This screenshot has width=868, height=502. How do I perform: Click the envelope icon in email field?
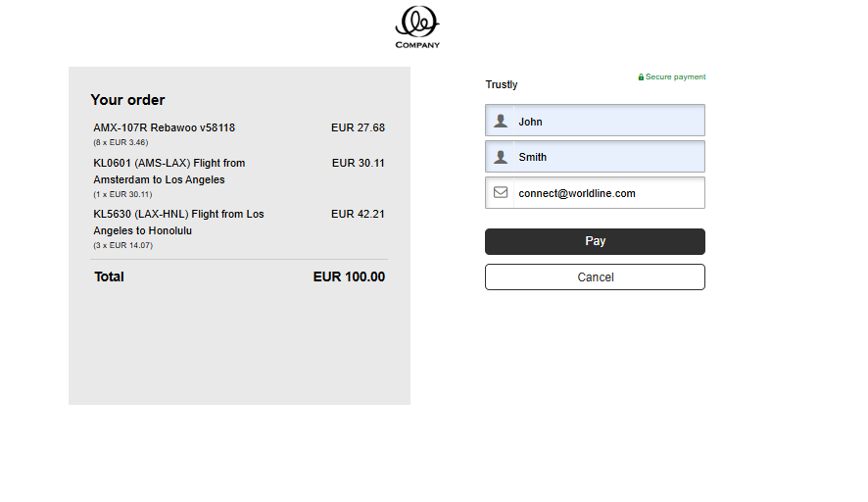[501, 192]
